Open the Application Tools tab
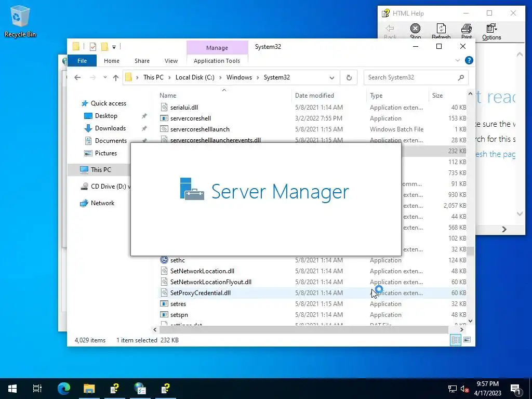532x399 pixels. tap(217, 61)
